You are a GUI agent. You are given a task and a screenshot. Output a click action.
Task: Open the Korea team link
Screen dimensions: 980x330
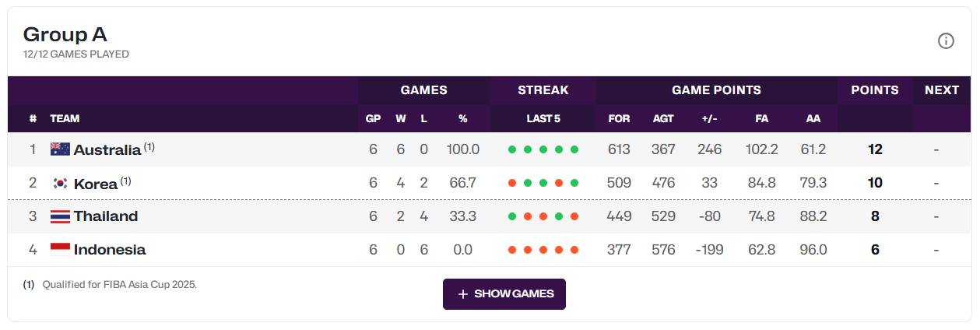[x=96, y=184]
